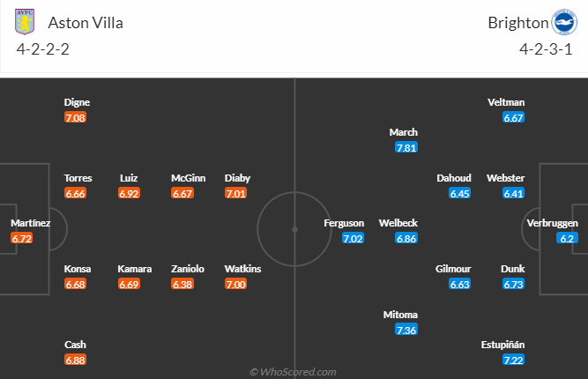Select player Cash on pitch
This screenshot has width=588, height=379.
click(75, 345)
